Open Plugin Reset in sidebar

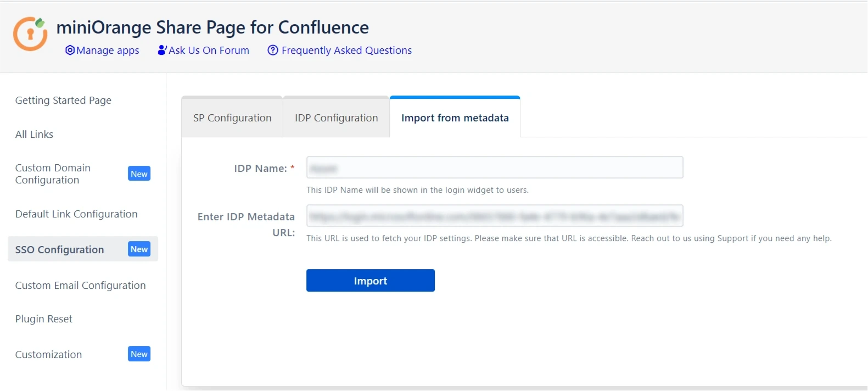[43, 319]
